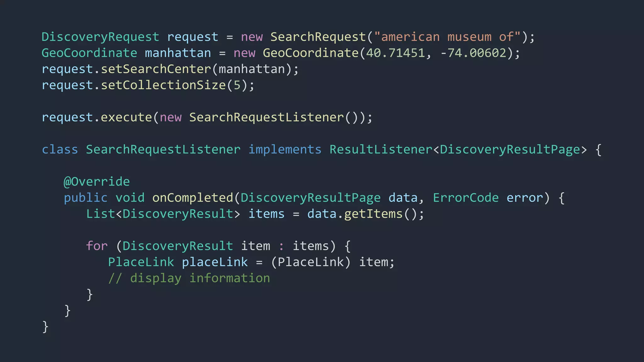Click the SearchRequest constructor name

318,37
